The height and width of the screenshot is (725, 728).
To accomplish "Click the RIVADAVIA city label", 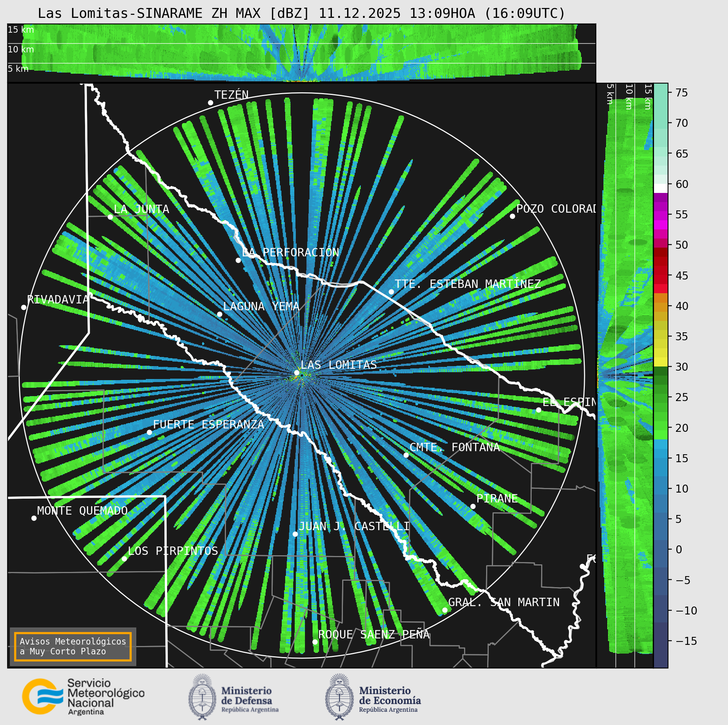I will coord(58,300).
